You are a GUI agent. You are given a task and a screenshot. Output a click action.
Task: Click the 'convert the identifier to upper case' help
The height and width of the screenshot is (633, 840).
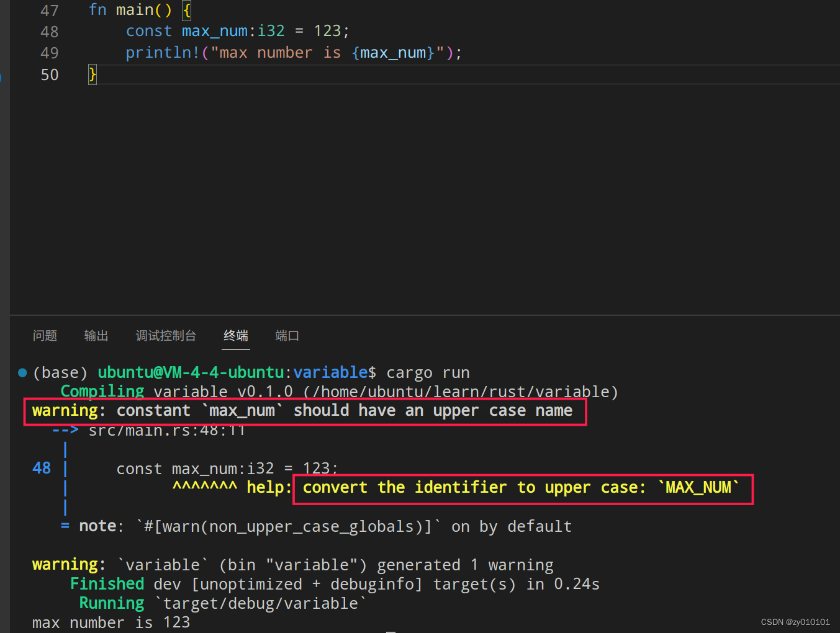520,487
